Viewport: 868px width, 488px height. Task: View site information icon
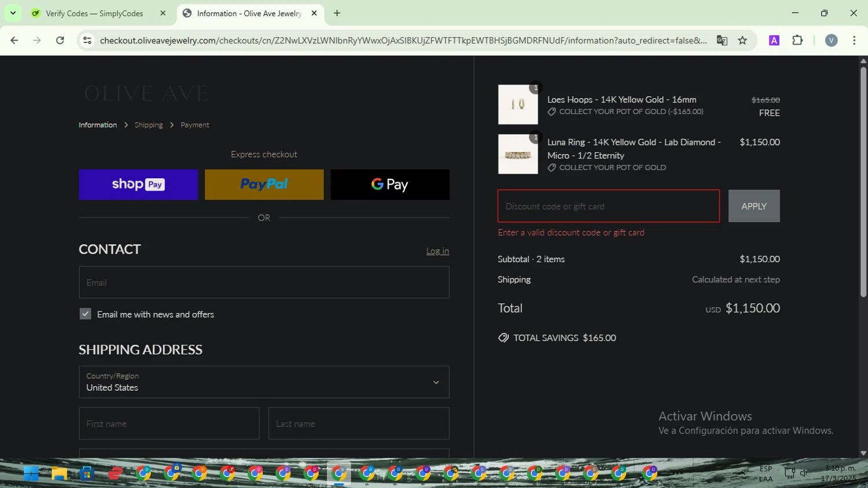coord(87,40)
